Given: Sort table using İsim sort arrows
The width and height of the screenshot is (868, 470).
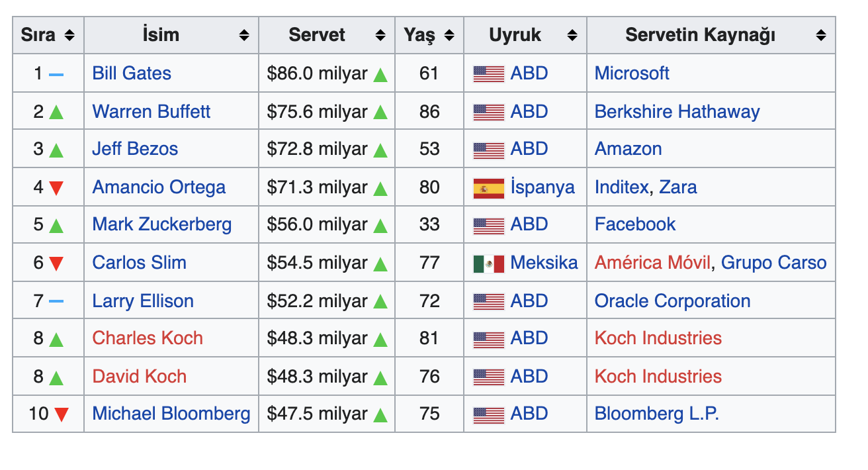Looking at the screenshot, I should coord(244,36).
